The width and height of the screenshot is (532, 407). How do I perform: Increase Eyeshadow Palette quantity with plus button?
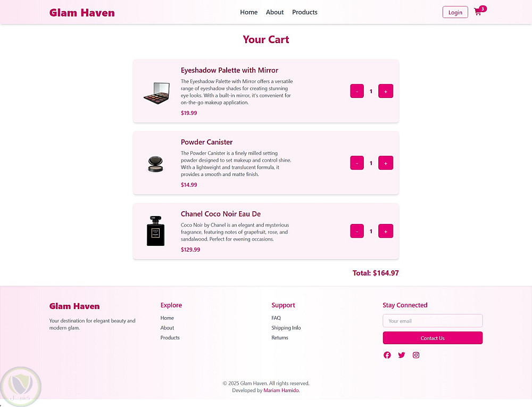386,91
